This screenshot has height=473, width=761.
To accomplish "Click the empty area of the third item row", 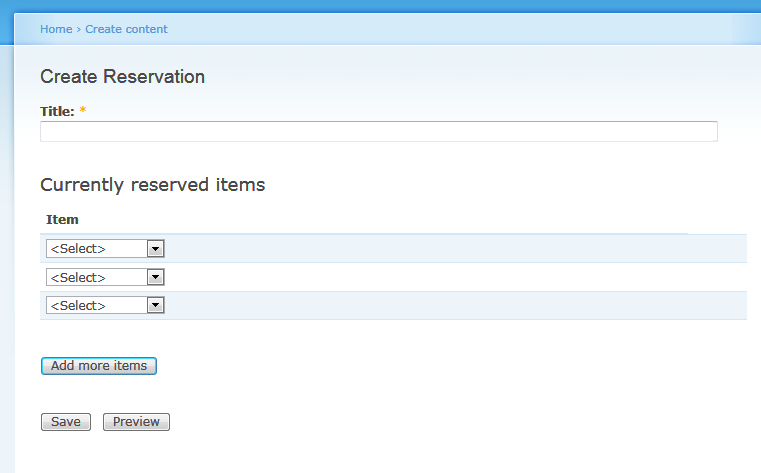I will point(450,305).
